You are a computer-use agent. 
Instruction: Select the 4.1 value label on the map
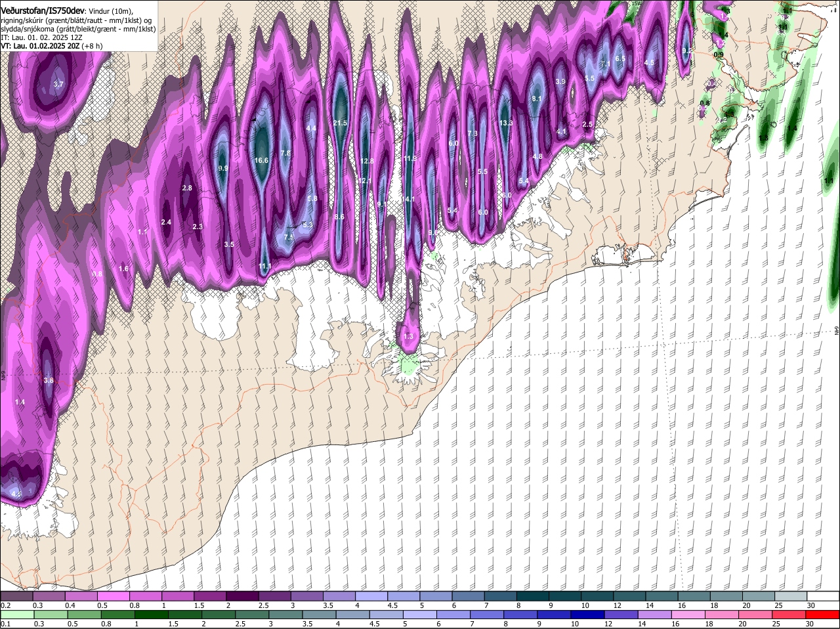[x=562, y=131]
